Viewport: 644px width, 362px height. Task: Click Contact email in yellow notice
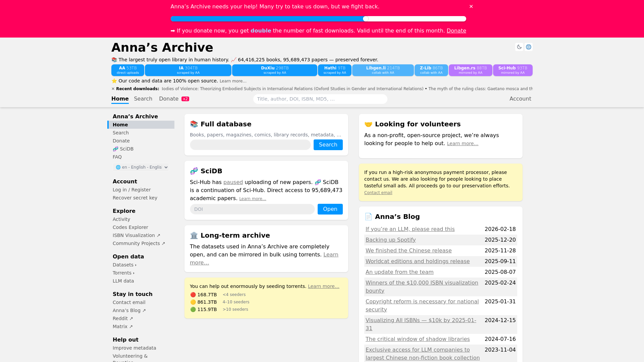[x=378, y=193]
